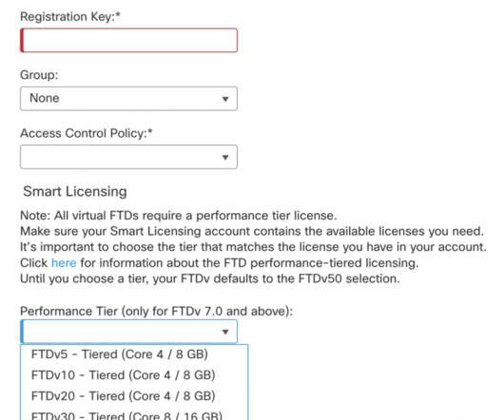Image resolution: width=504 pixels, height=420 pixels.
Task: Click the Registration Key input field
Action: point(128,40)
